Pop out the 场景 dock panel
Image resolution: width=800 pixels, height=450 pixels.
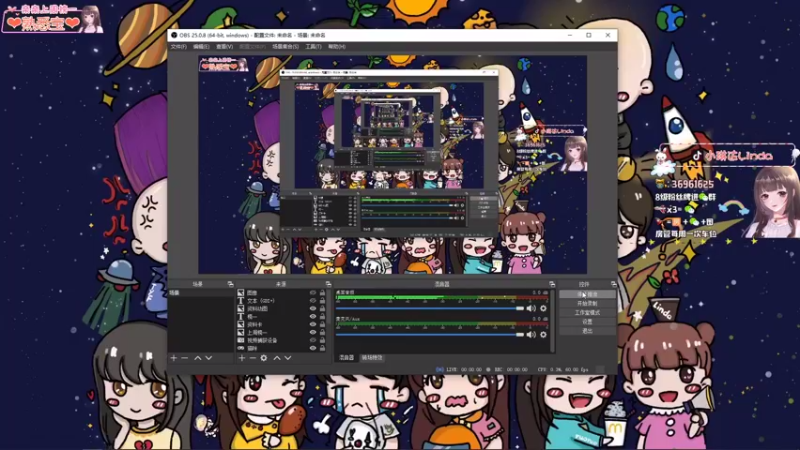230,284
